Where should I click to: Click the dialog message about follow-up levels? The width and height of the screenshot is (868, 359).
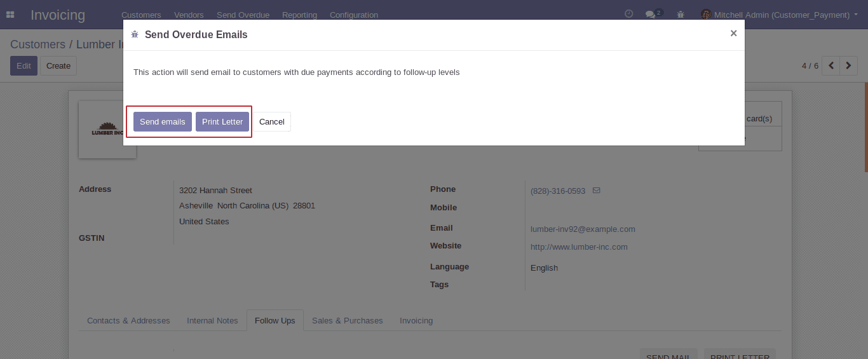pos(296,72)
